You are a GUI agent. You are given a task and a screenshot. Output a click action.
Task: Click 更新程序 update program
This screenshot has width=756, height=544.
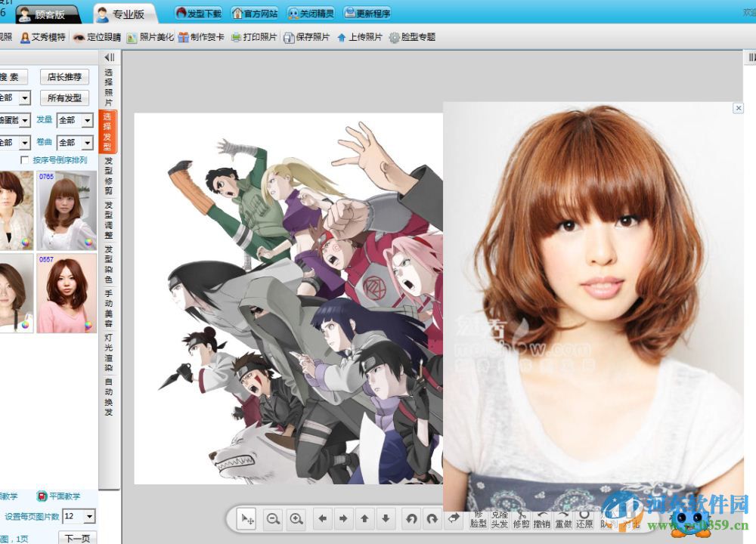tap(367, 13)
